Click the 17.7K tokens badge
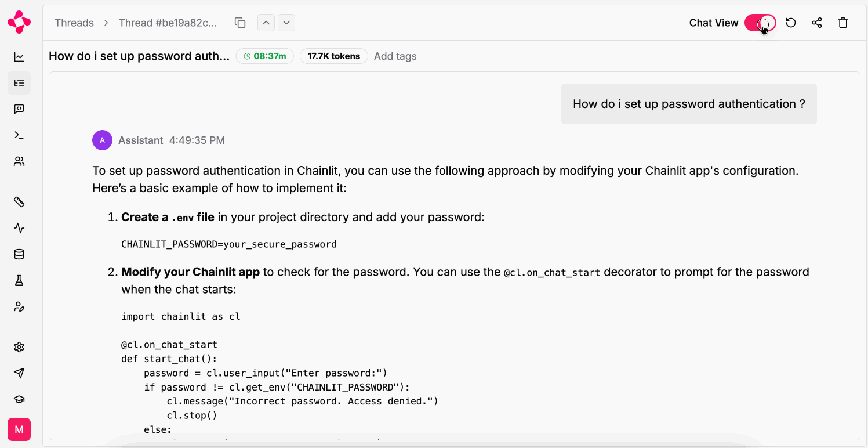This screenshot has height=448, width=868. click(334, 56)
